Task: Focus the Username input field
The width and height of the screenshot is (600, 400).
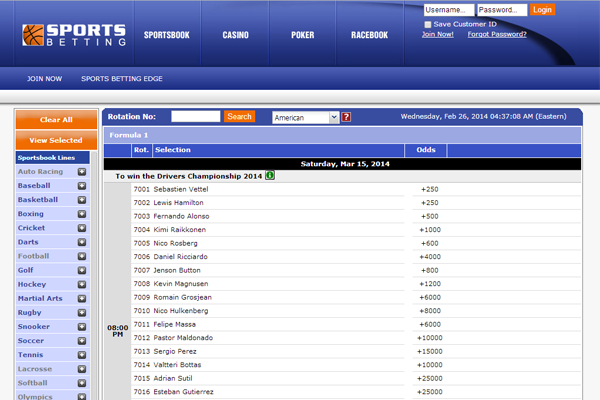Action: tap(449, 10)
